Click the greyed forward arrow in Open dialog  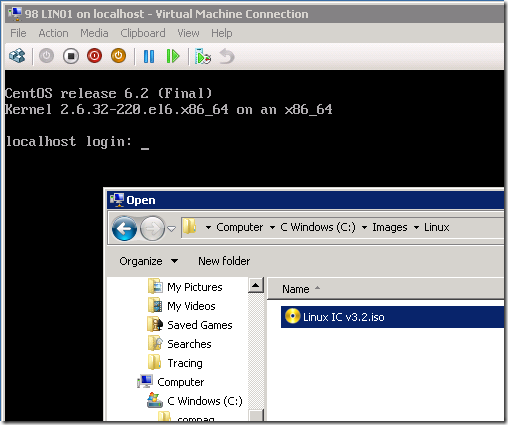tap(152, 228)
